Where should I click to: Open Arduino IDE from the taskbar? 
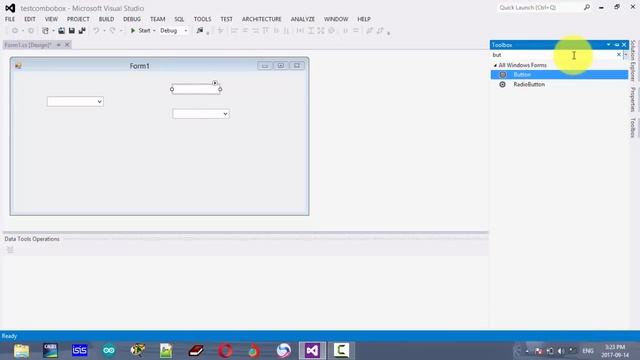point(109,351)
